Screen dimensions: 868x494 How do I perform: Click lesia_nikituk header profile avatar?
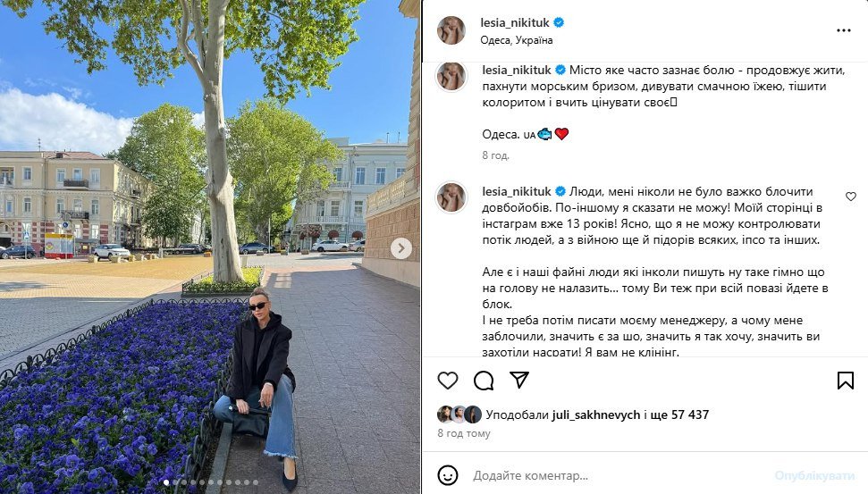[x=451, y=29]
